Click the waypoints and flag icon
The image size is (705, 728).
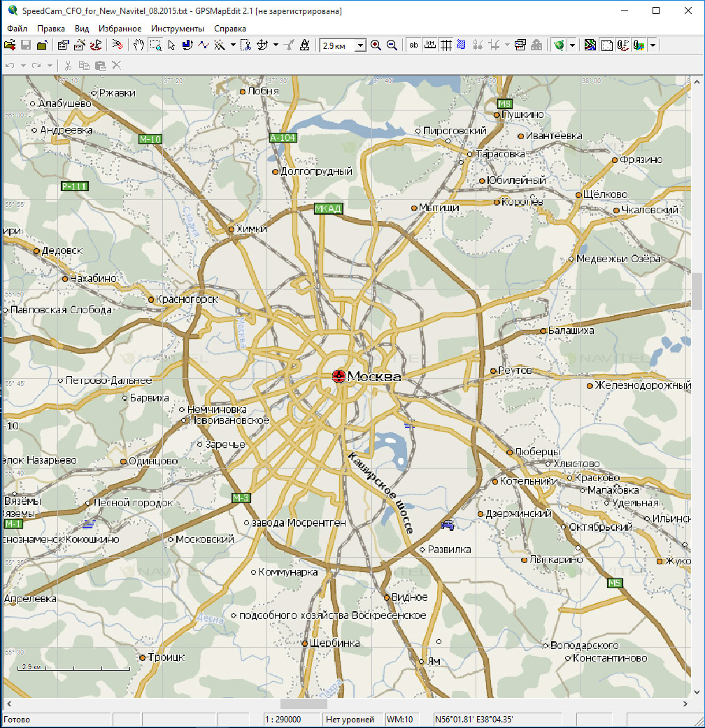click(x=96, y=45)
